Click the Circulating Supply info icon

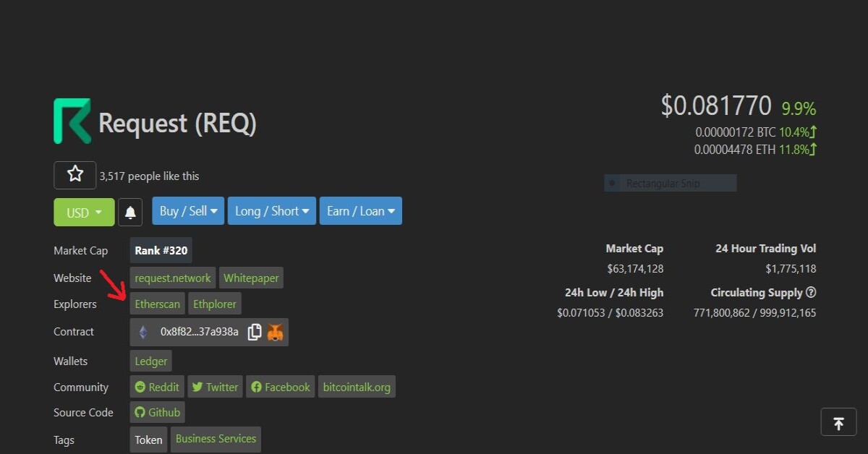point(811,293)
